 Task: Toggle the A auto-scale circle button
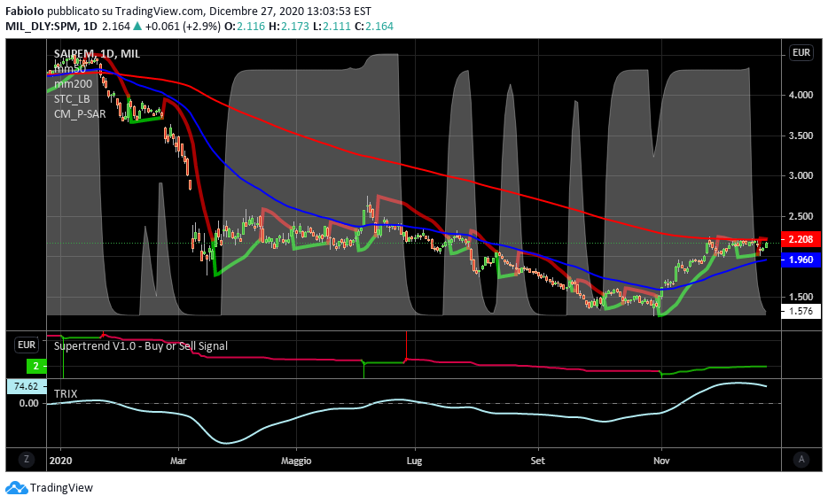point(801,459)
